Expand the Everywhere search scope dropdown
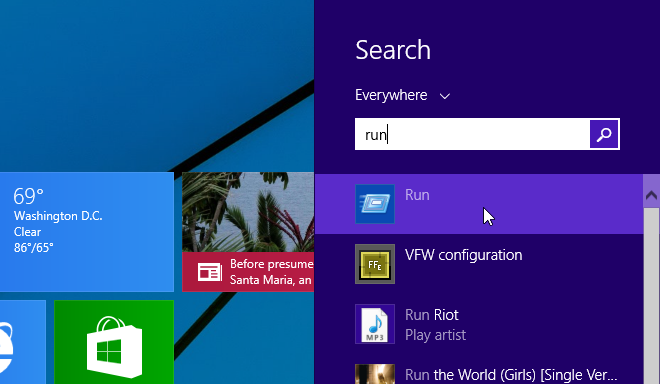Viewport: 660px width, 384px height. [x=402, y=95]
